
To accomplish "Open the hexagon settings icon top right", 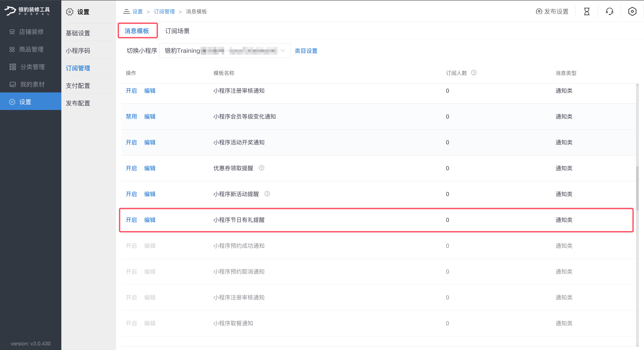I will [632, 11].
